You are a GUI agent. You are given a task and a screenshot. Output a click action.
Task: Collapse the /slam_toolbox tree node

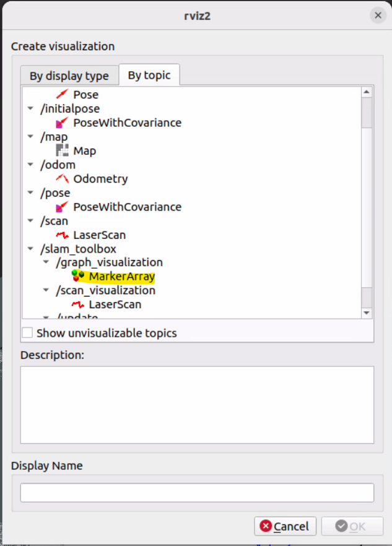point(30,249)
